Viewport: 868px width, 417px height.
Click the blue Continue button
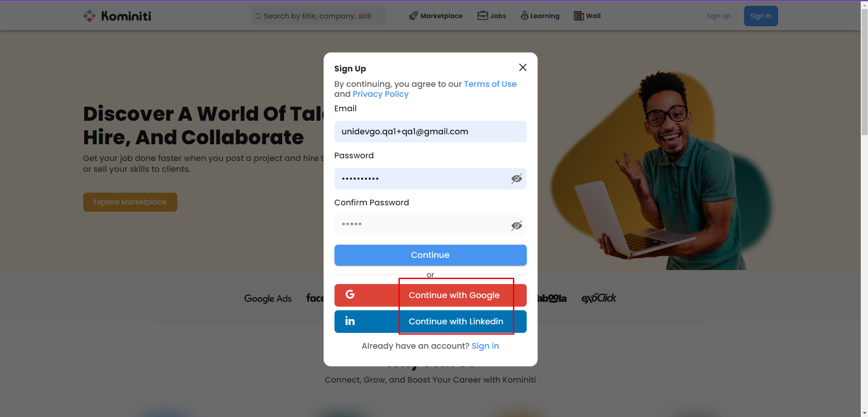[x=430, y=255]
